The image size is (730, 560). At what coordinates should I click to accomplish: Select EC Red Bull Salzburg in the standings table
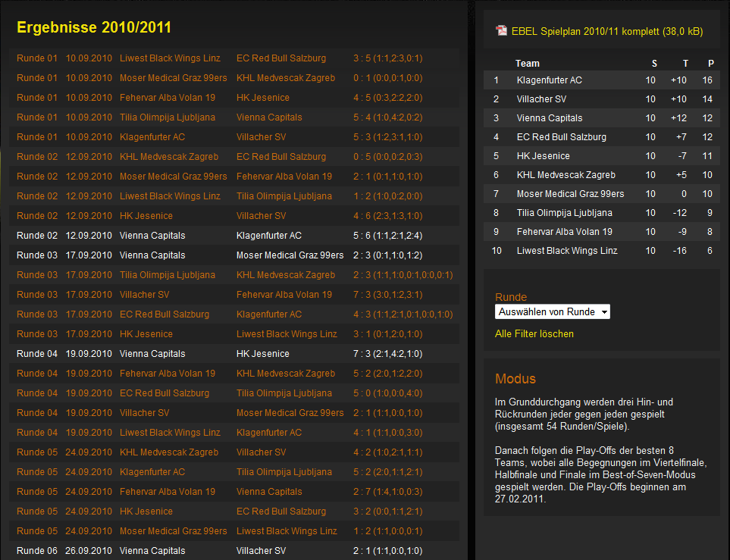(x=562, y=137)
